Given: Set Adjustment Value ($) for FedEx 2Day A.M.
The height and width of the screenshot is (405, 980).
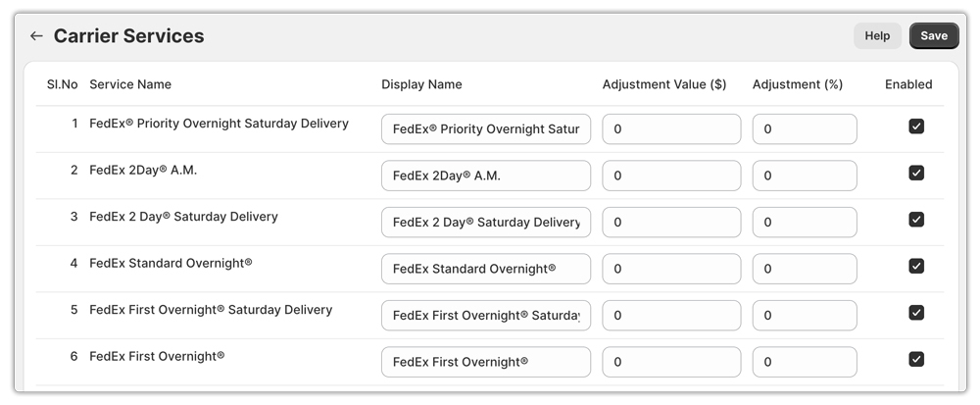Looking at the screenshot, I should point(671,176).
